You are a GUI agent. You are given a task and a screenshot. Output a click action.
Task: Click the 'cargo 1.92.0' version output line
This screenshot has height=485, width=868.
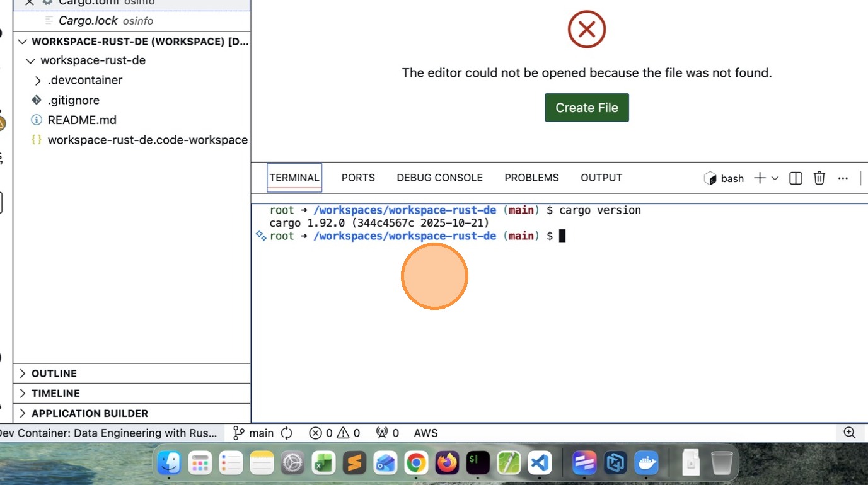[x=379, y=223]
